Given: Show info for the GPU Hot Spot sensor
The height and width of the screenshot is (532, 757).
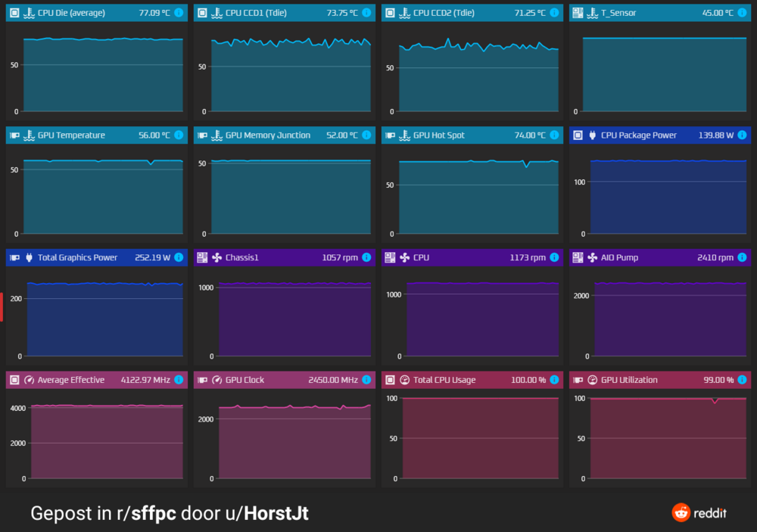Looking at the screenshot, I should tap(554, 135).
